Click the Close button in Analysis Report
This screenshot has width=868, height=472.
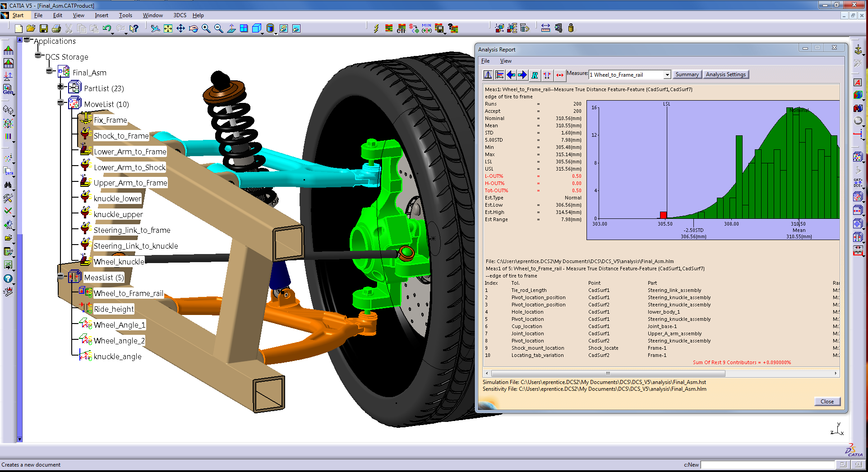coord(827,402)
